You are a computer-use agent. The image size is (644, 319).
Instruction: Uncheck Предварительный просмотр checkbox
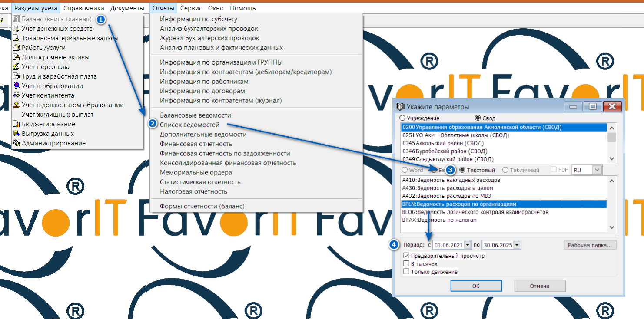(406, 256)
